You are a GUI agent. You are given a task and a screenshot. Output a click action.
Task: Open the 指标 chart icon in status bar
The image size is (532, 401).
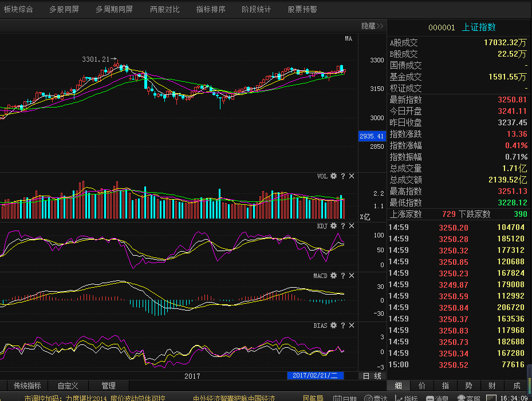click(x=407, y=398)
